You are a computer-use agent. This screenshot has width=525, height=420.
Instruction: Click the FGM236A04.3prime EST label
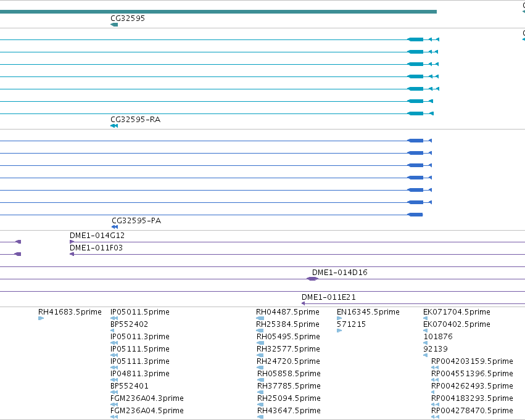[147, 398]
